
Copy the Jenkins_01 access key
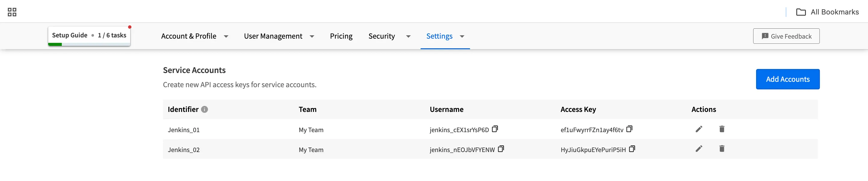629,129
